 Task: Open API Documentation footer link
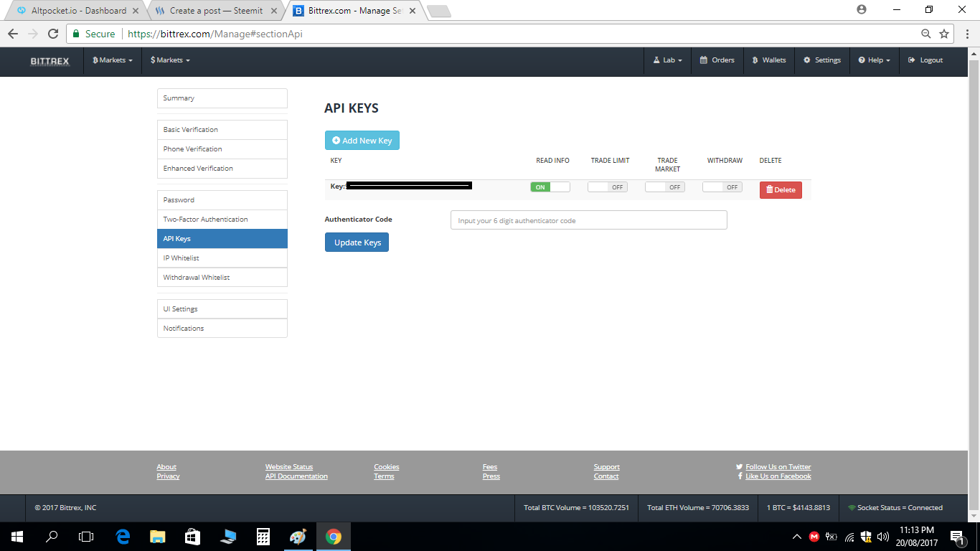(x=296, y=476)
